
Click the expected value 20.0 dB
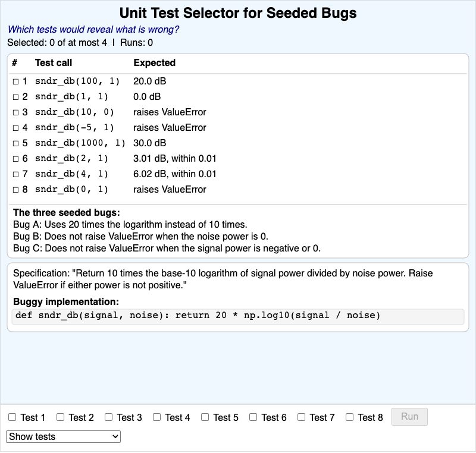click(150, 81)
